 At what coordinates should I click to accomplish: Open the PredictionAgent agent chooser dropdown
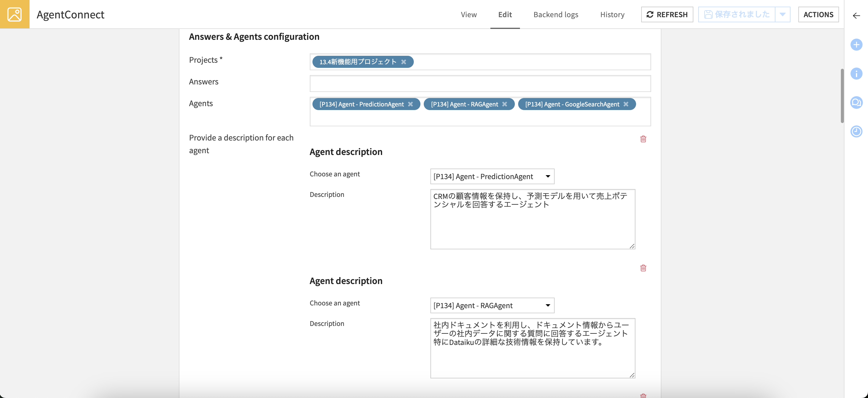tap(492, 176)
